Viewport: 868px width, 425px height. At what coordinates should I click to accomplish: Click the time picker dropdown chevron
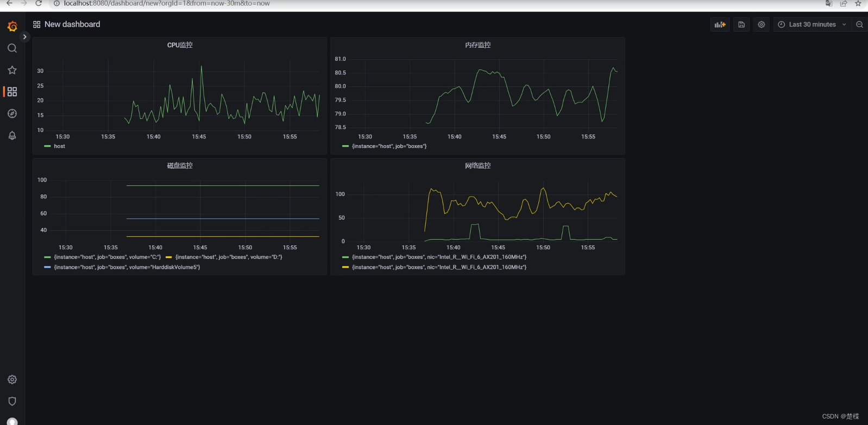click(x=844, y=24)
